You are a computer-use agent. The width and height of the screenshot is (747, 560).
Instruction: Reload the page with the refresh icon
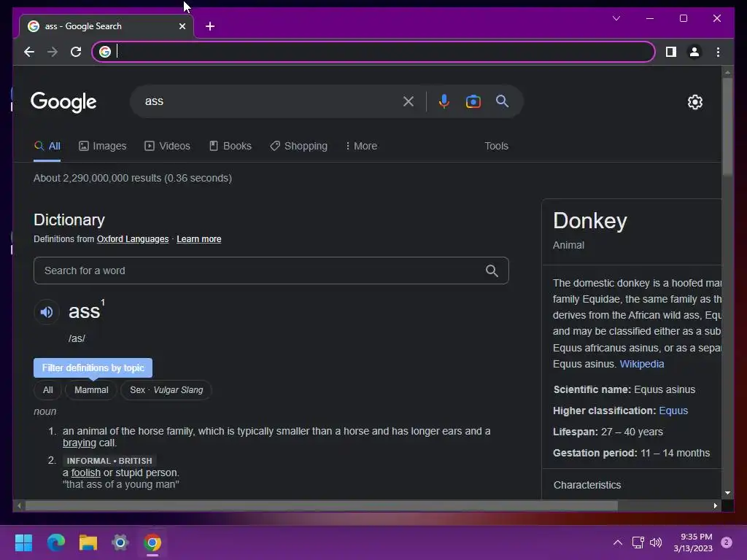click(76, 52)
